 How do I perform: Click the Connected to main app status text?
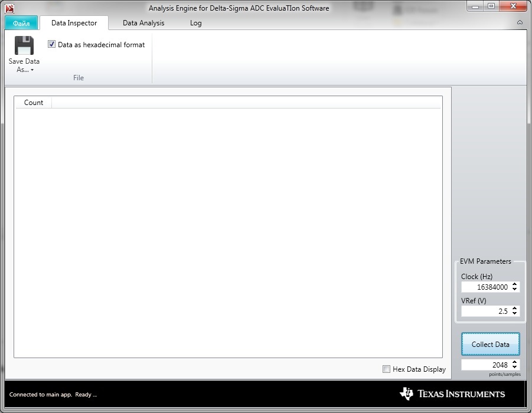pos(53,394)
